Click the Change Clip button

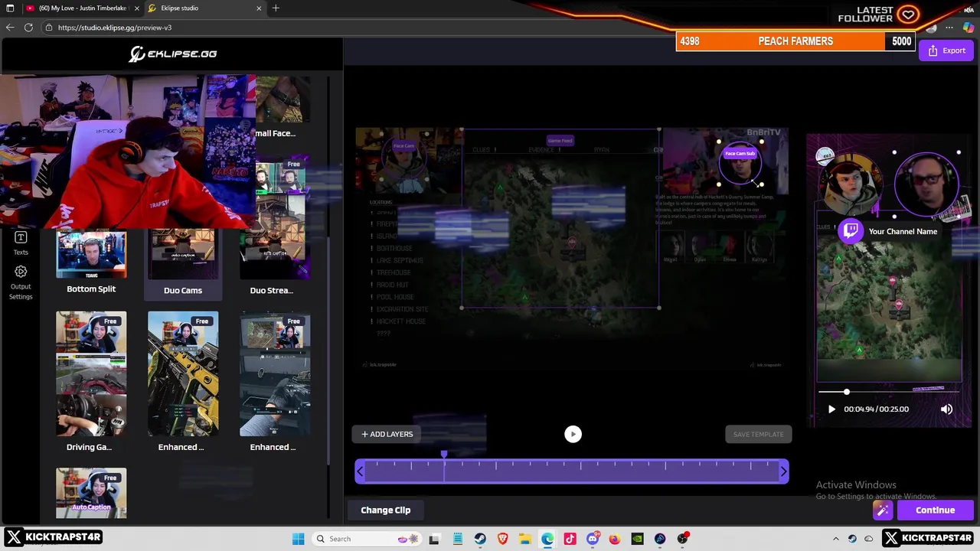[385, 510]
